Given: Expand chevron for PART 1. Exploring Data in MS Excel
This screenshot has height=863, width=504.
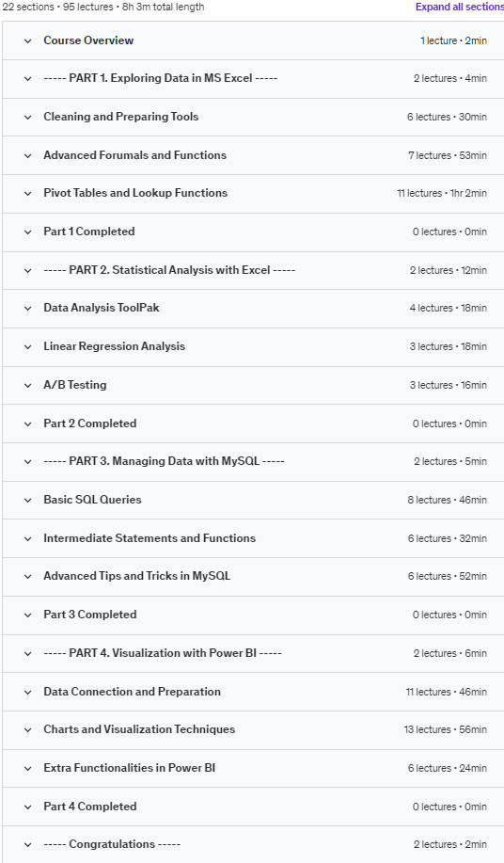Looking at the screenshot, I should pyautogui.click(x=28, y=79).
